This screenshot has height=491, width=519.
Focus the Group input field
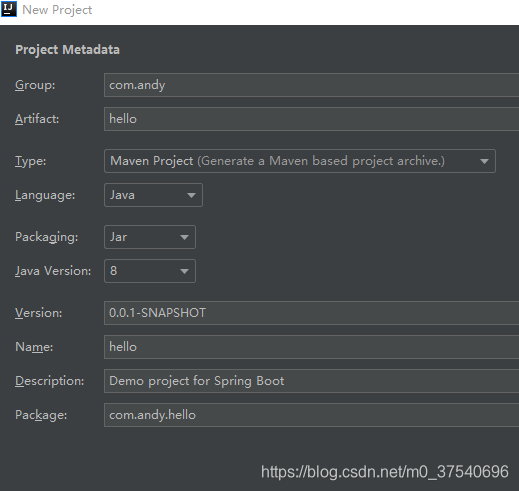(311, 85)
